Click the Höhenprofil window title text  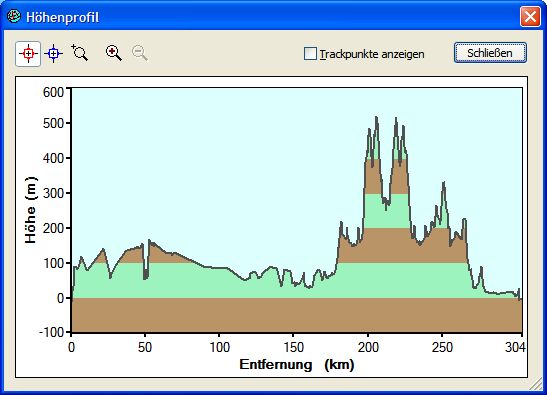click(x=62, y=17)
